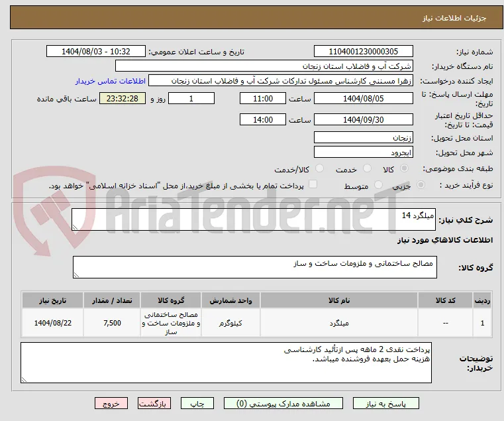The width and height of the screenshot is (504, 421).
Task: Click the remaining days field showing 1
Action: click(191, 99)
